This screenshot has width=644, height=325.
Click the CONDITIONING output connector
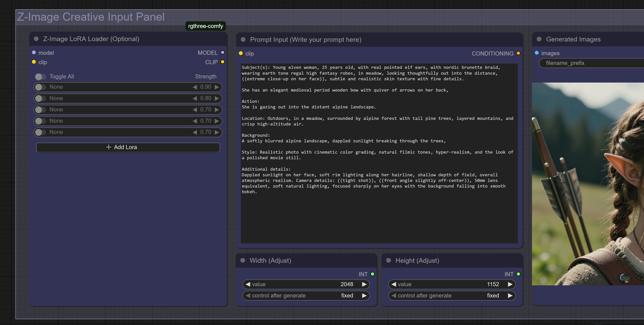click(518, 53)
